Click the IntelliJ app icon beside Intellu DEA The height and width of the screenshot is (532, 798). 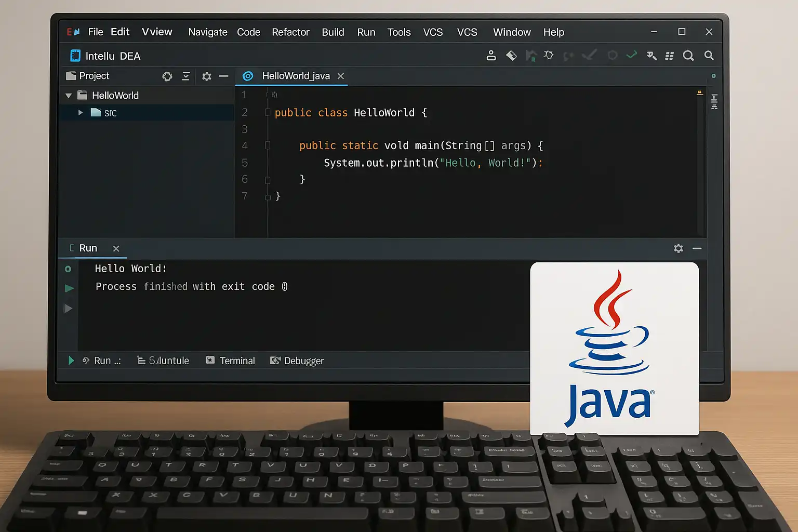click(x=75, y=56)
